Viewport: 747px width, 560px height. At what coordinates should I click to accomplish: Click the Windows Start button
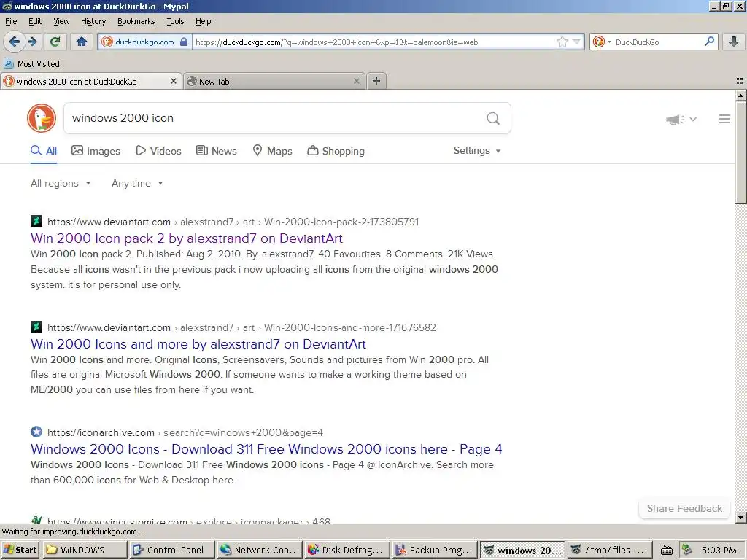coord(20,550)
